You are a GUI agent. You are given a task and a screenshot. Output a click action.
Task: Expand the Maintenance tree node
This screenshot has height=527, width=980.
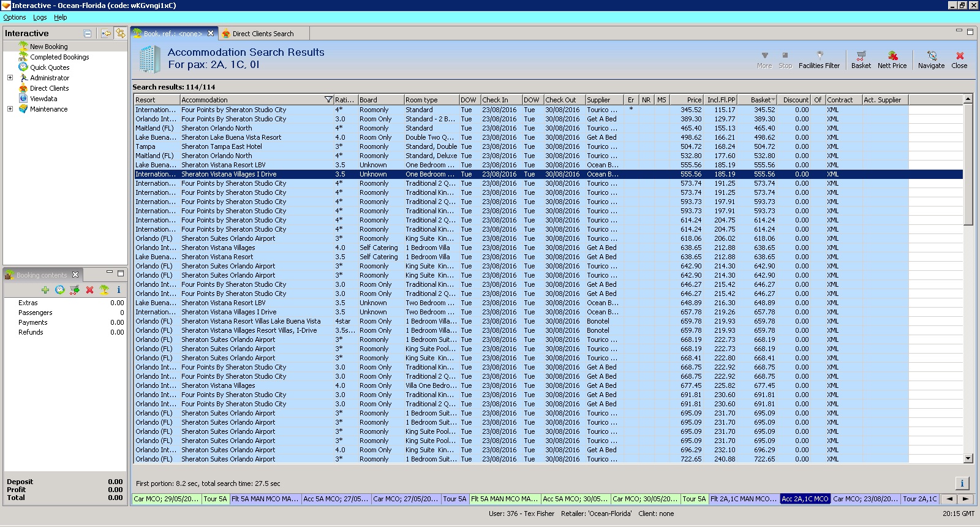pos(10,109)
